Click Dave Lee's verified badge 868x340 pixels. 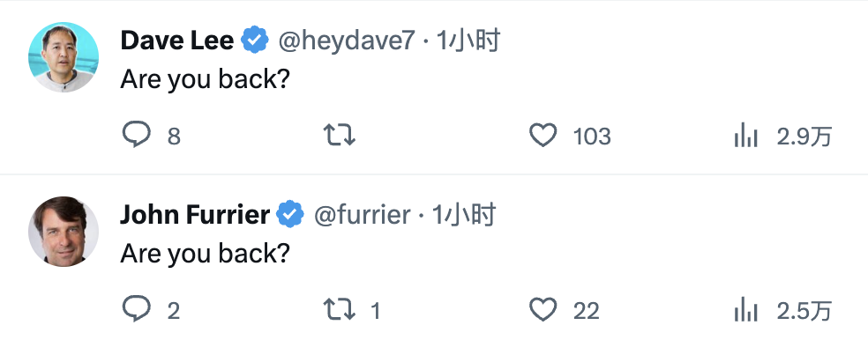click(x=255, y=40)
